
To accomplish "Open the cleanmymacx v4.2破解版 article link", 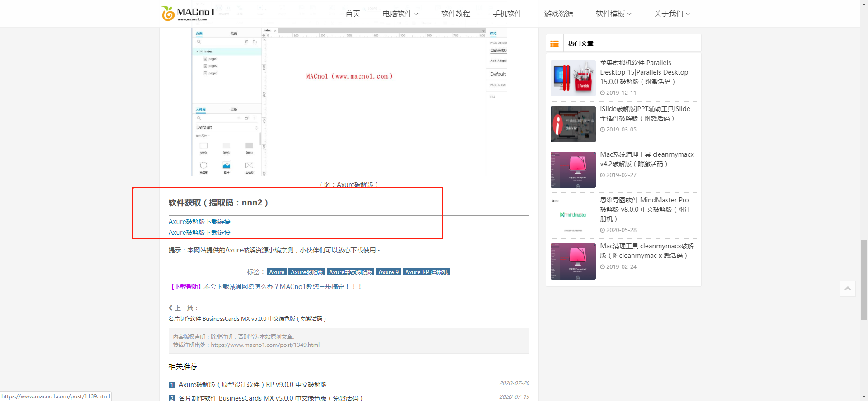I will point(647,159).
